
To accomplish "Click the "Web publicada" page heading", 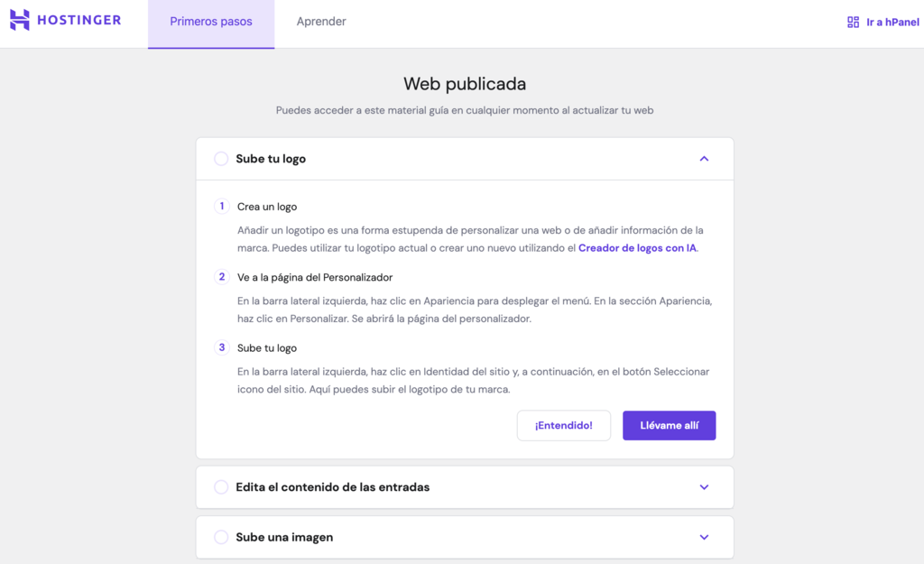I will coord(464,84).
